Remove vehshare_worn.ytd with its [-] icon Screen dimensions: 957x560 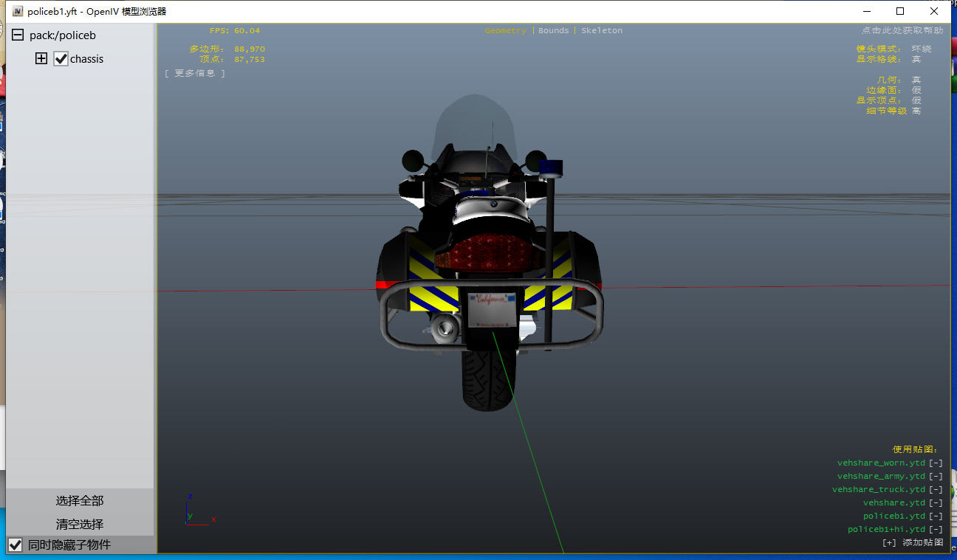click(936, 463)
